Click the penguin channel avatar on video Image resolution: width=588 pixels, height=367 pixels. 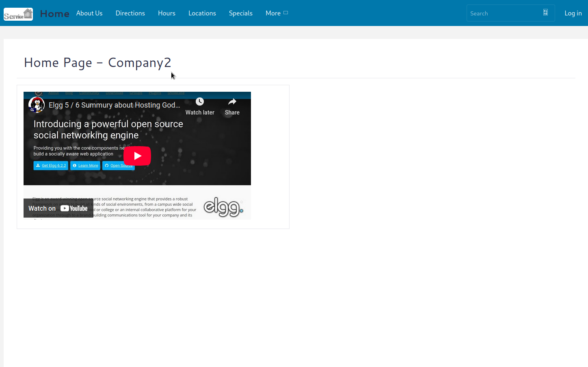(37, 105)
